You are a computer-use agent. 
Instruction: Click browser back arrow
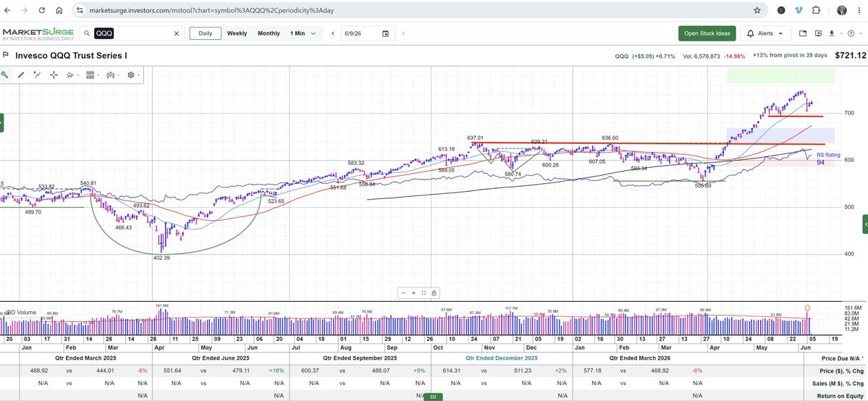(8, 10)
